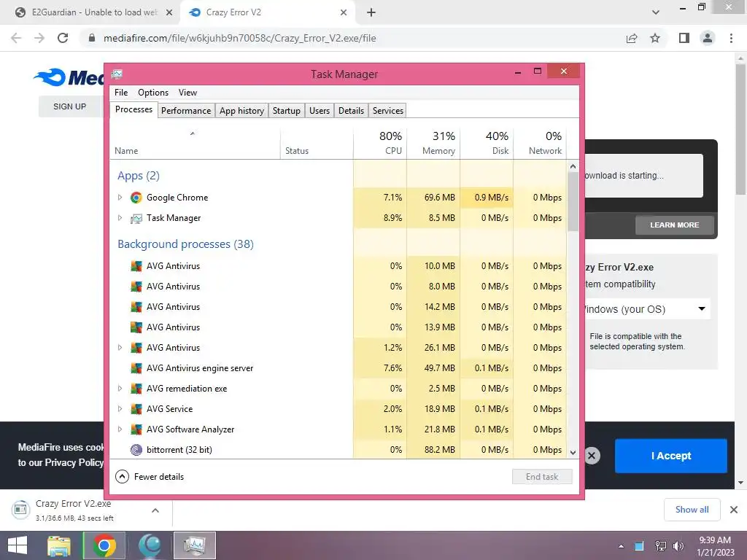Close the Crazy Error V2 tab
Image resolution: width=747 pixels, height=560 pixels.
[x=344, y=12]
